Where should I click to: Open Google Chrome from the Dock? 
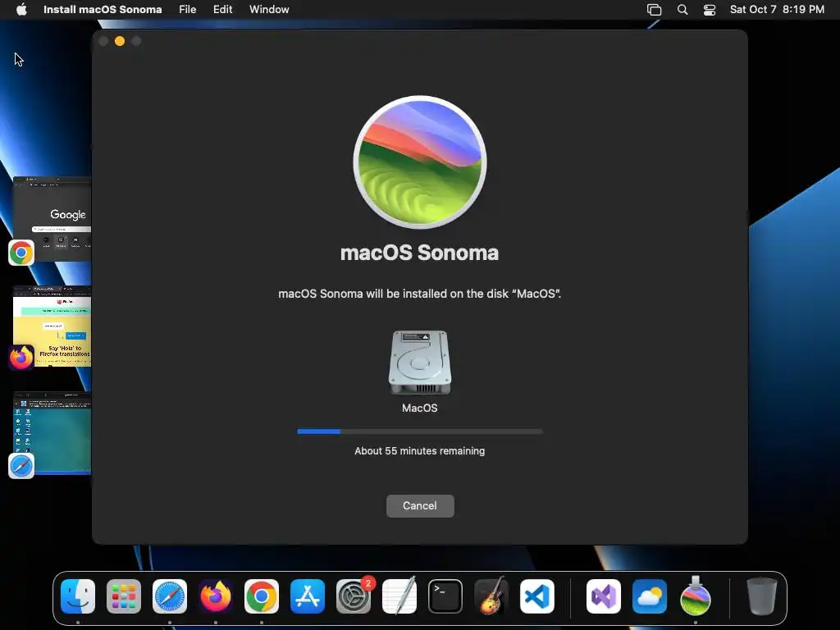pos(262,596)
